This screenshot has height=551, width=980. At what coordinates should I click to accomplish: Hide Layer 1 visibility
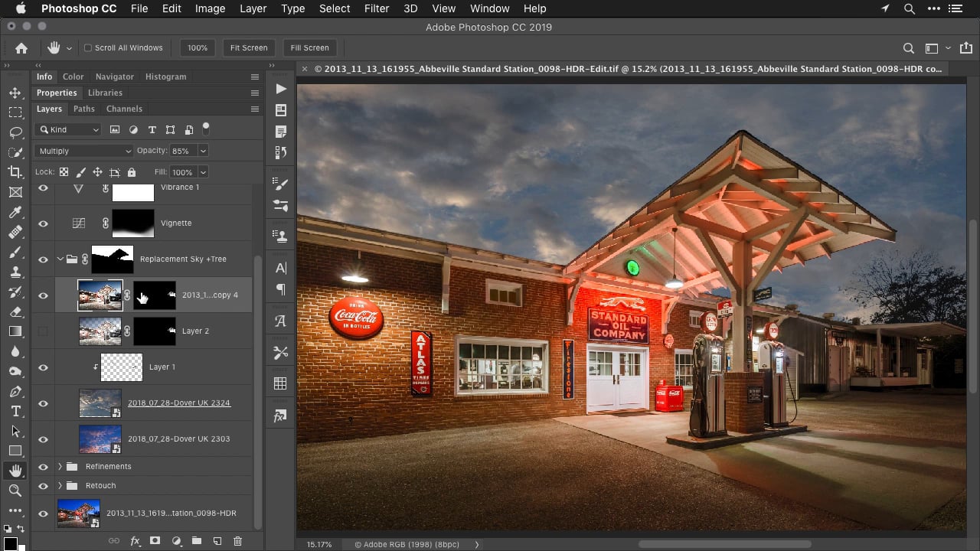tap(43, 367)
